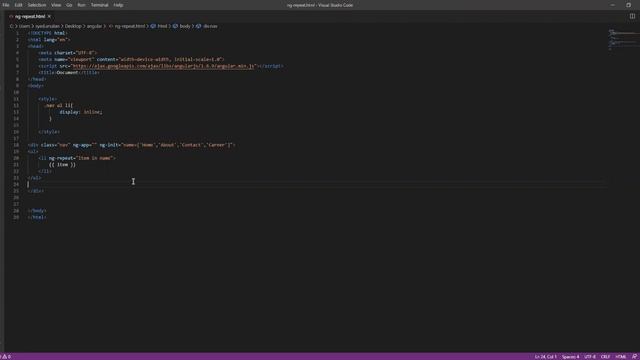This screenshot has width=640, height=360.
Task: Open the Selection menu
Action: coord(37,5)
